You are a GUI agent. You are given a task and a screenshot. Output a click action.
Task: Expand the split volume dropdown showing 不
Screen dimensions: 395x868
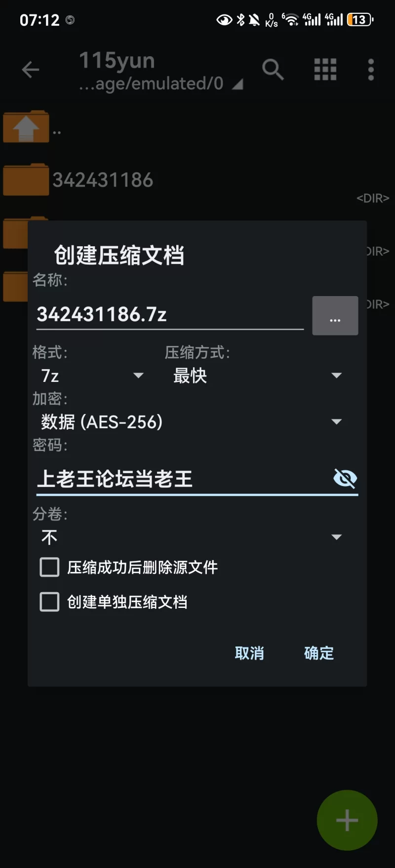[x=191, y=537]
